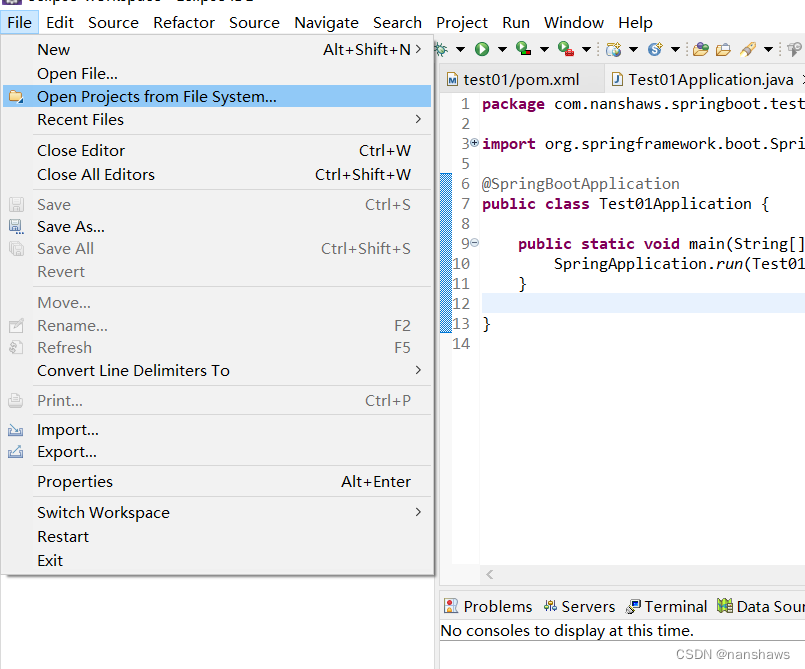The height and width of the screenshot is (669, 805).
Task: Select the New Dynamic Web Project icon
Action: (612, 47)
